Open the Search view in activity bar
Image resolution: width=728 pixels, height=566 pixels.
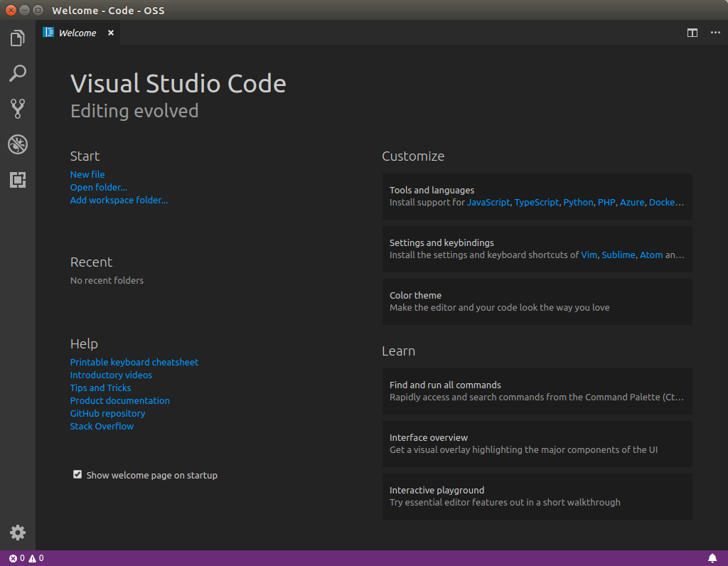point(18,73)
